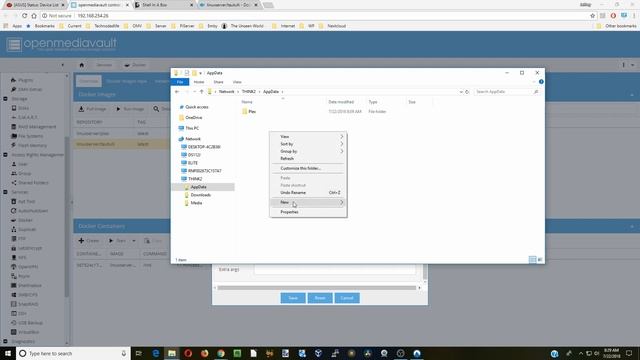
Task: Open the Media share under THINK2
Action: [x=196, y=203]
